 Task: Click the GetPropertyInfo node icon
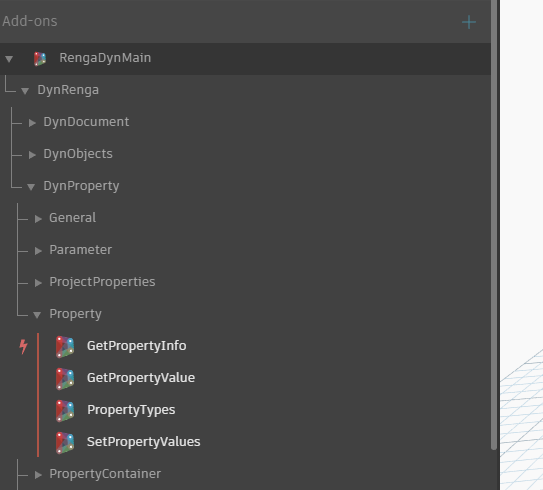pos(65,347)
